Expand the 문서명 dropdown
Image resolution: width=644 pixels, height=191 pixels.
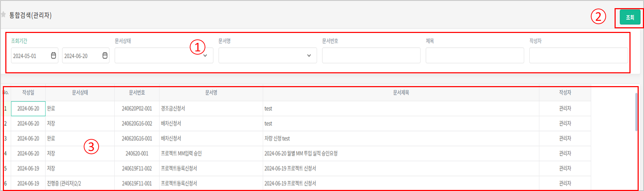[x=267, y=56]
